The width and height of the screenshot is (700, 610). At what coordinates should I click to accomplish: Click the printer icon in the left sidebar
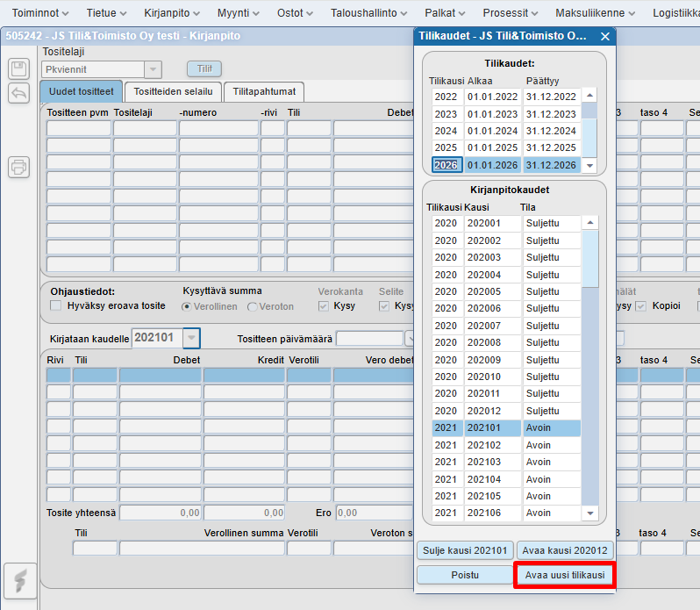click(18, 166)
